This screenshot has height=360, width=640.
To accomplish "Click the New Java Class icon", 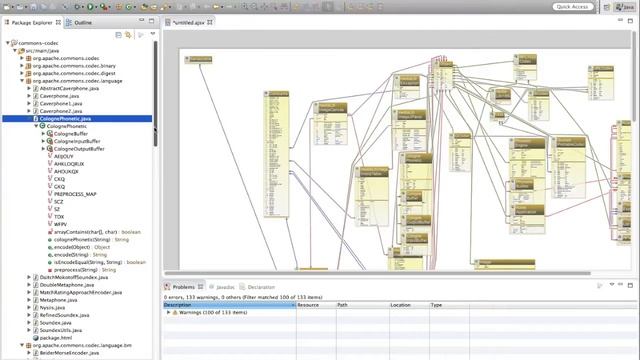I will pyautogui.click(x=129, y=7).
